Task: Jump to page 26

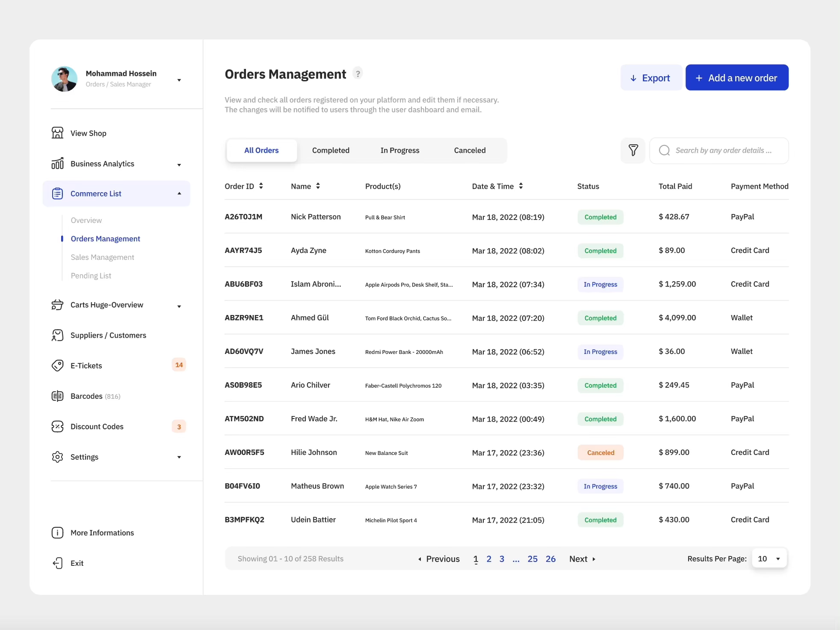Action: coord(551,559)
